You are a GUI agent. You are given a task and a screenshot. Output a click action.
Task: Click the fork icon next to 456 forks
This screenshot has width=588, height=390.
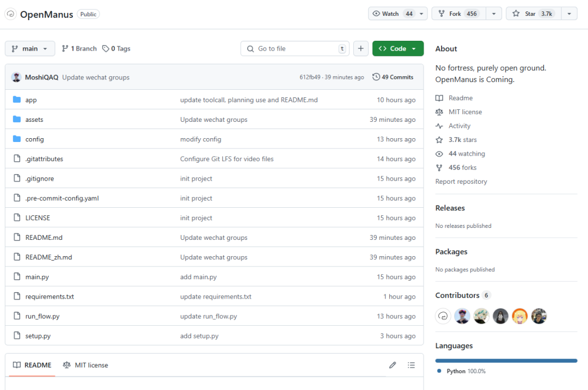pyautogui.click(x=439, y=168)
